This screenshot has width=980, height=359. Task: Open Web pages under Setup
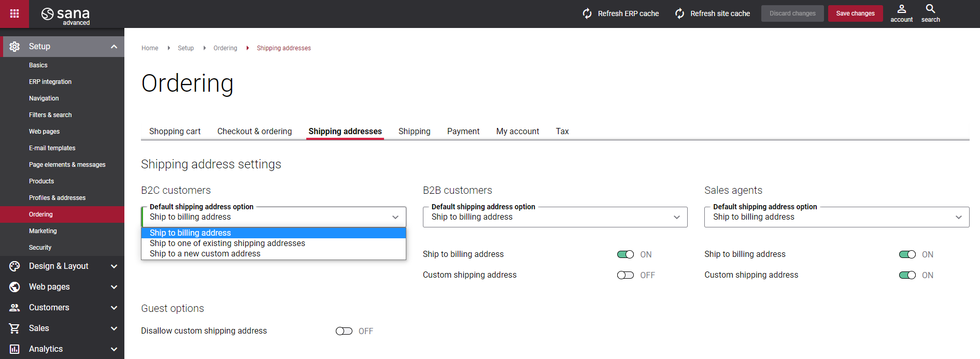click(x=62, y=132)
